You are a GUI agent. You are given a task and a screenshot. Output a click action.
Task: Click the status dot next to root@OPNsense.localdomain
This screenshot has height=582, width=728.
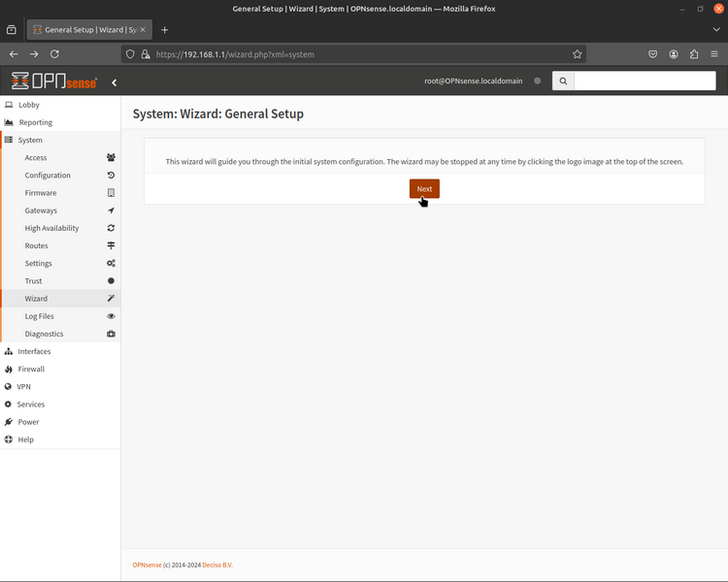coord(537,81)
